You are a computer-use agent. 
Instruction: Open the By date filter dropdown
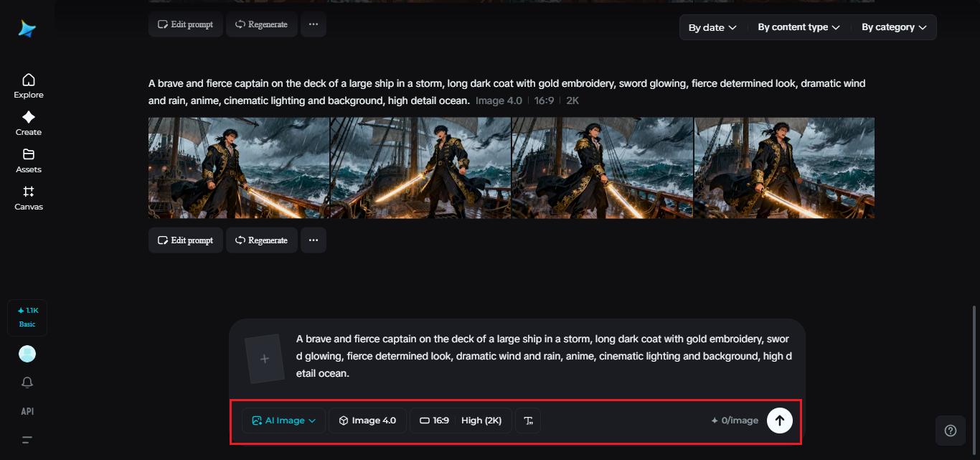coord(712,27)
